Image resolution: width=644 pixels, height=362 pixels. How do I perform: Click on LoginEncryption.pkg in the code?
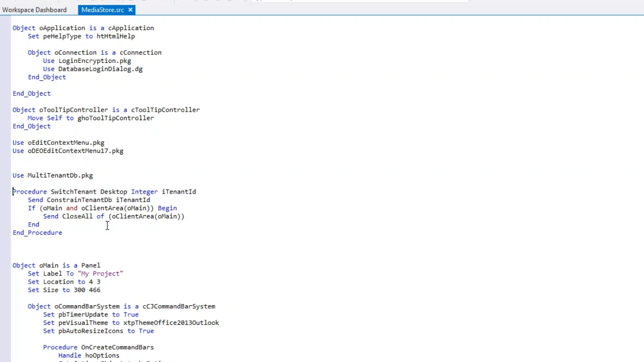point(95,61)
